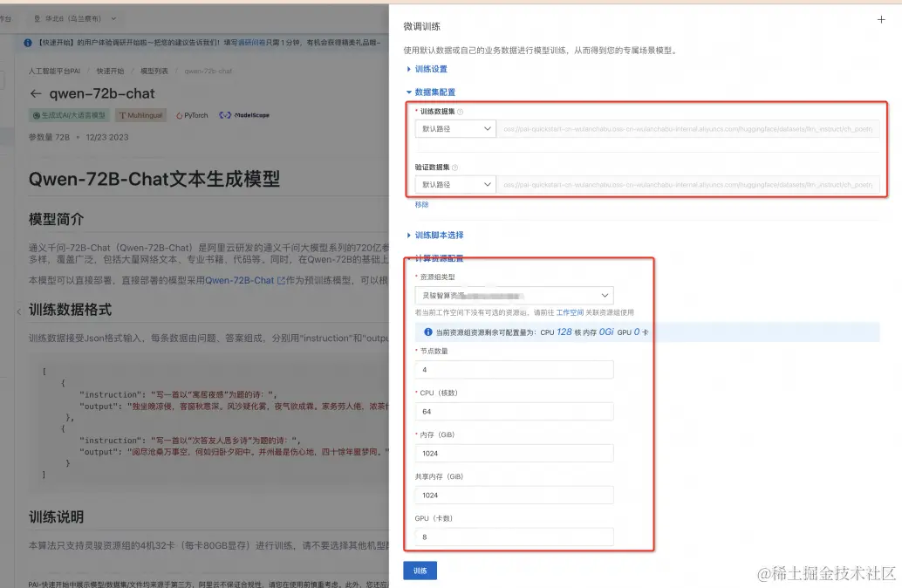Expand the 训练脚本选择 section

point(435,236)
